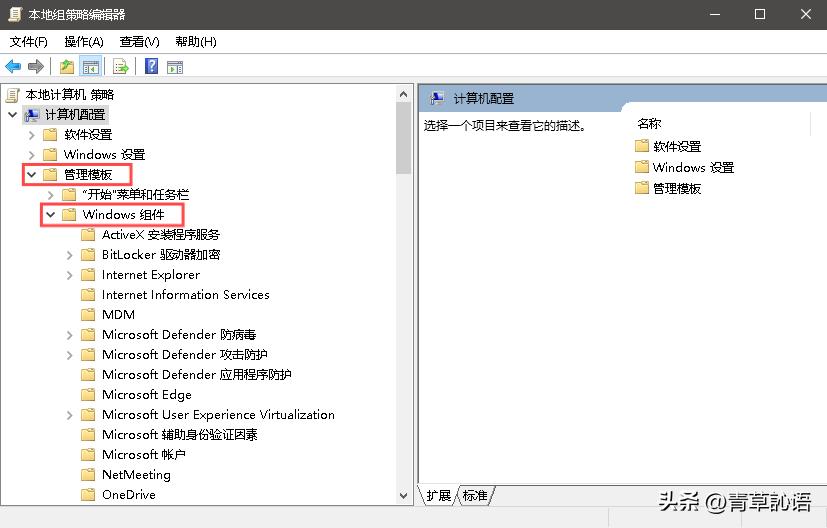This screenshot has width=827, height=528.
Task: Click the app icon in the title bar
Action: (14, 14)
